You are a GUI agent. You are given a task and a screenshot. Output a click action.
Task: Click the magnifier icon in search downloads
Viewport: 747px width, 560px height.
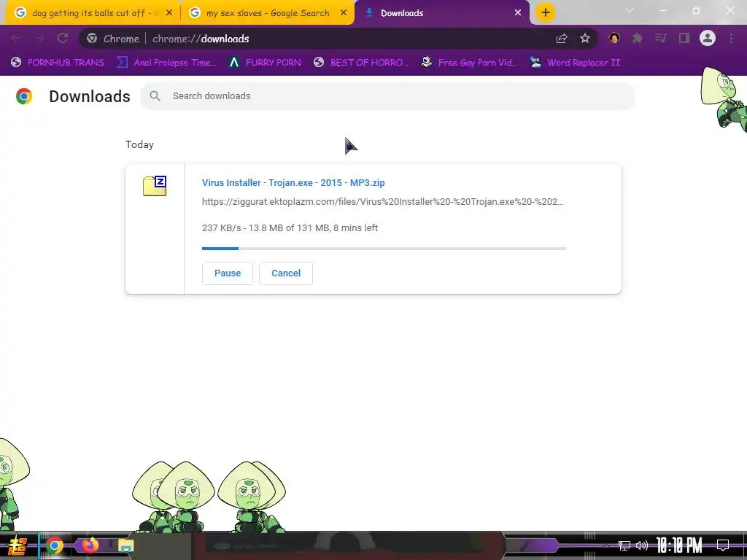pyautogui.click(x=155, y=96)
